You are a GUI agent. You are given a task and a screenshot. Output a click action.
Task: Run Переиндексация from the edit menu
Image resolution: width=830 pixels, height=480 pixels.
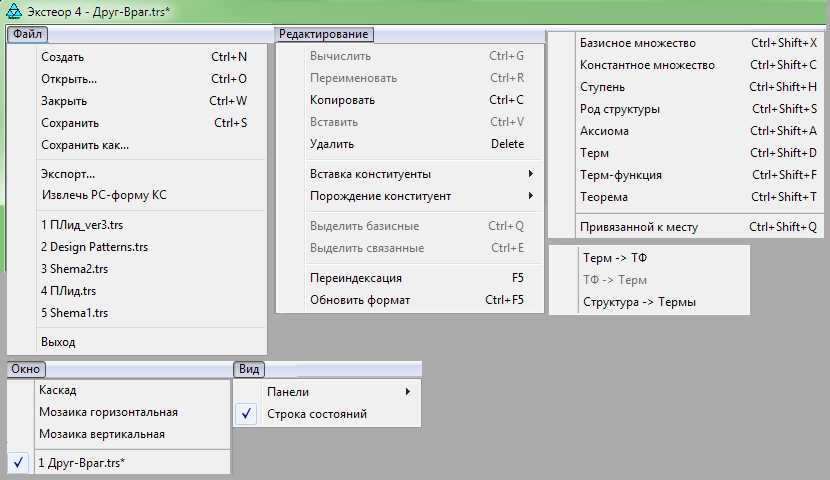356,278
